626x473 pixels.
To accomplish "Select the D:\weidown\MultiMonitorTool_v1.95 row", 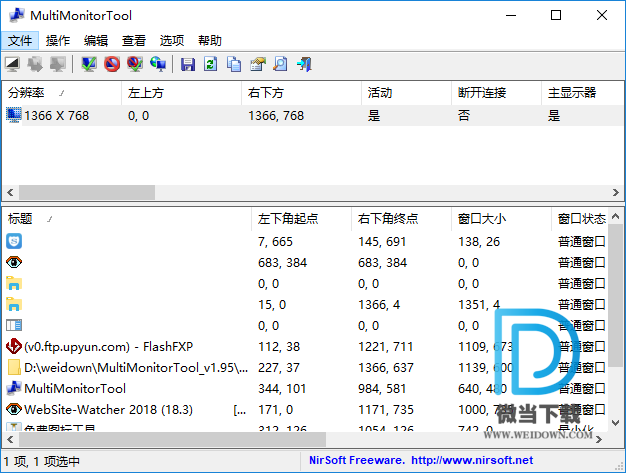I will click(x=136, y=368).
